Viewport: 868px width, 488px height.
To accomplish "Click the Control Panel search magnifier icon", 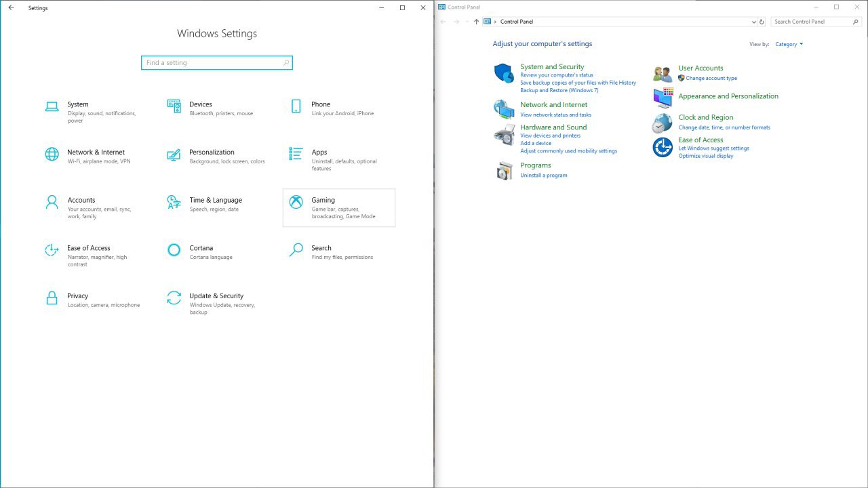I will [856, 22].
